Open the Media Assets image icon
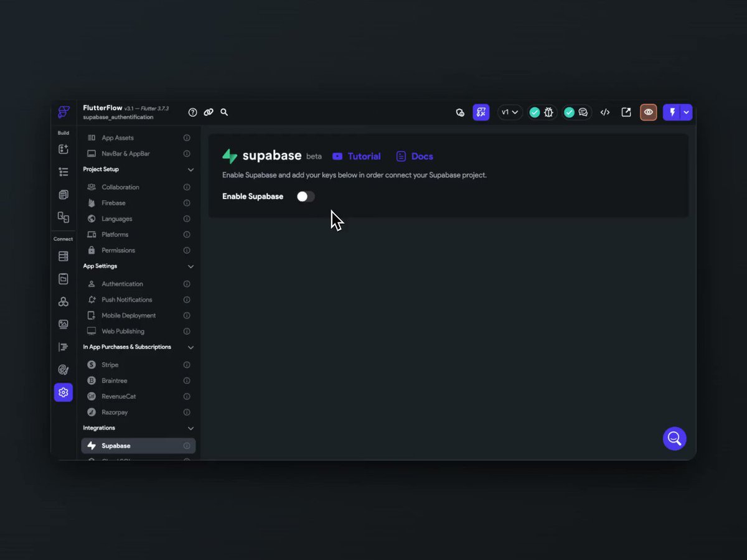The width and height of the screenshot is (747, 560). [63, 324]
